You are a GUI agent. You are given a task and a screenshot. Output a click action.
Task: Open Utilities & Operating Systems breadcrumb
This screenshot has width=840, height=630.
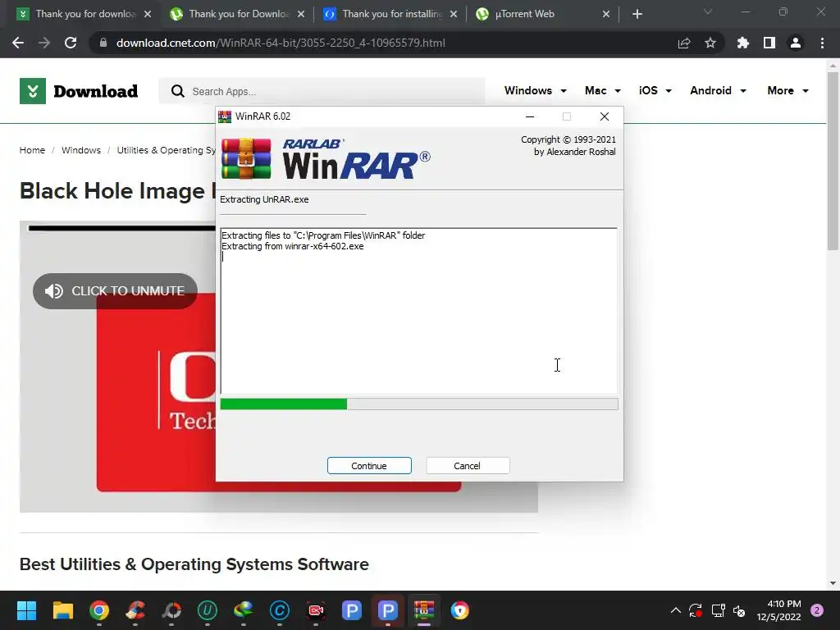[x=166, y=150]
